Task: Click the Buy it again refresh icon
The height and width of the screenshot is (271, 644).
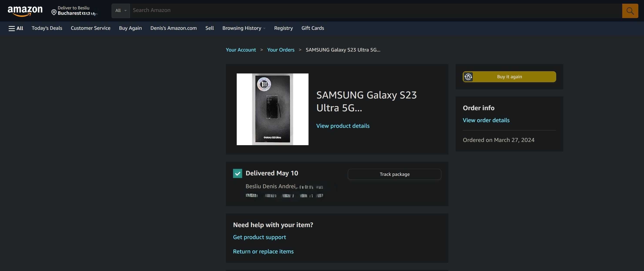Action: click(468, 77)
